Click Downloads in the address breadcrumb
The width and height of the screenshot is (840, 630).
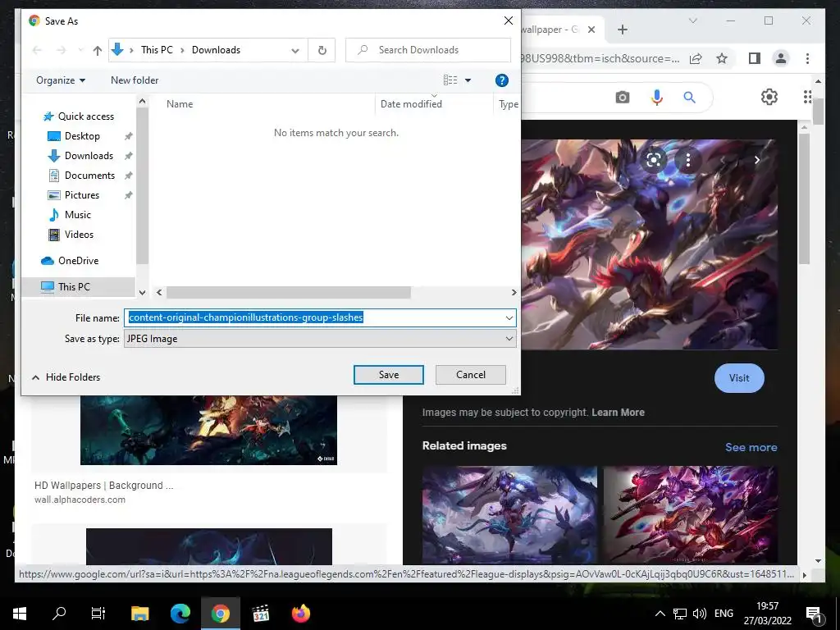click(x=216, y=50)
